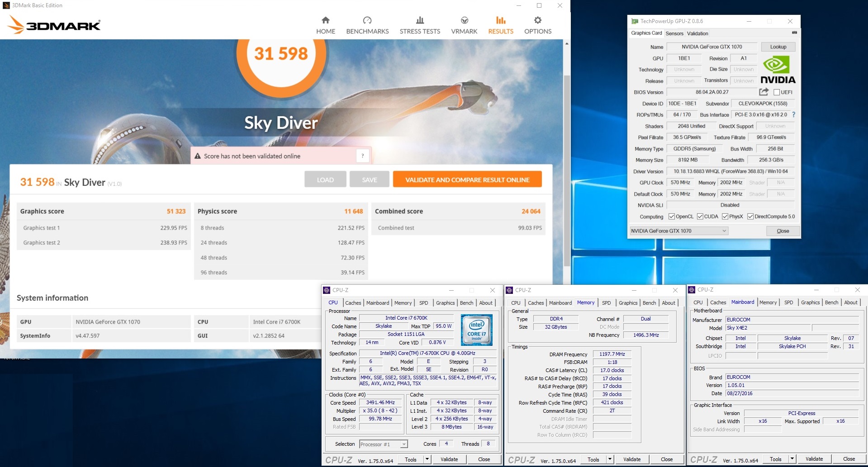
Task: Open the Benchmarks gauge icon
Action: [367, 20]
